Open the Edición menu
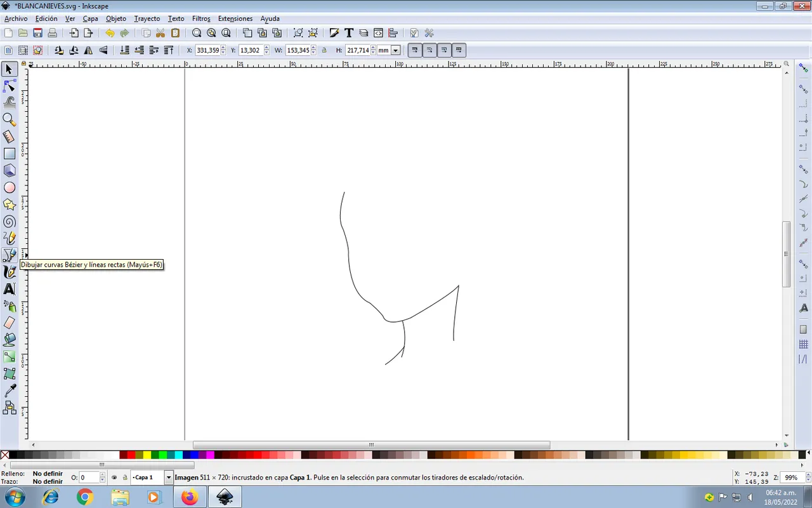The height and width of the screenshot is (508, 812). pyautogui.click(x=46, y=18)
